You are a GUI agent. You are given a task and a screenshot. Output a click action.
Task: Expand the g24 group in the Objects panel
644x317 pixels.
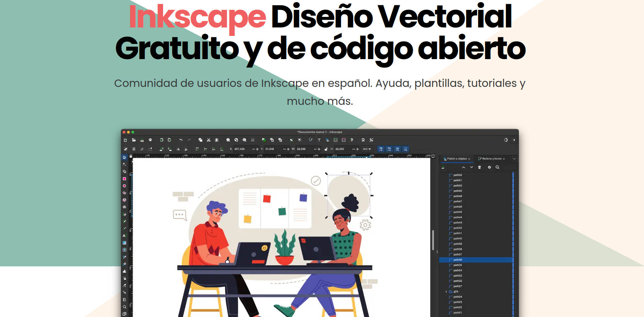click(x=446, y=291)
